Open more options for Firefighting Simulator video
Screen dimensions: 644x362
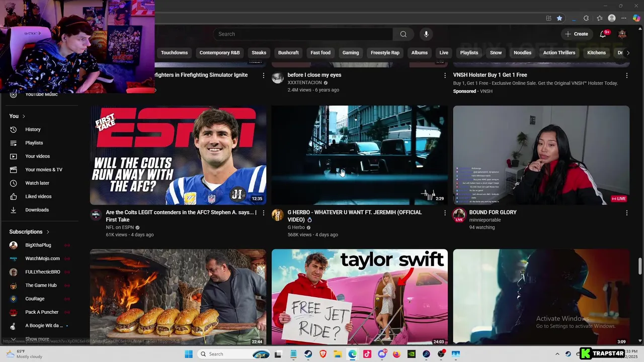[263, 75]
